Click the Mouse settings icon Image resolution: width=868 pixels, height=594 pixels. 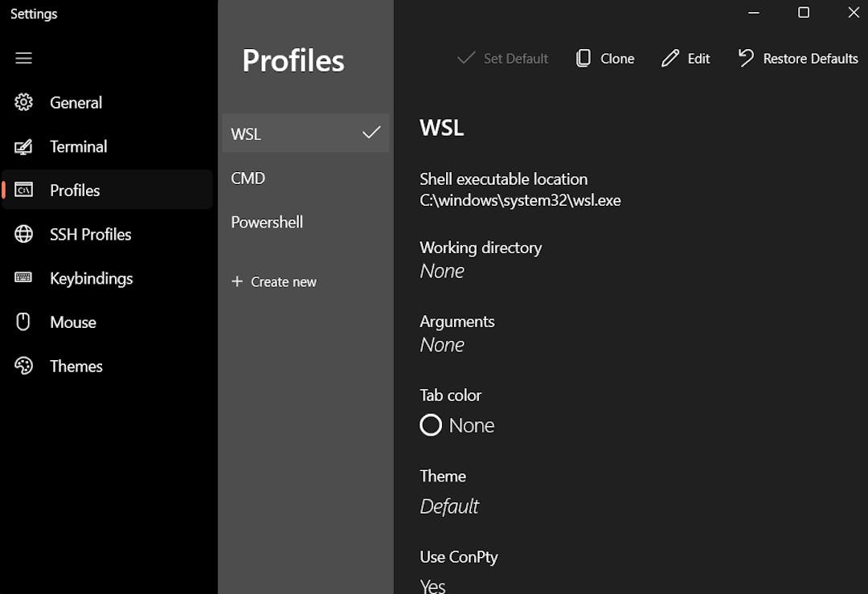(x=24, y=322)
